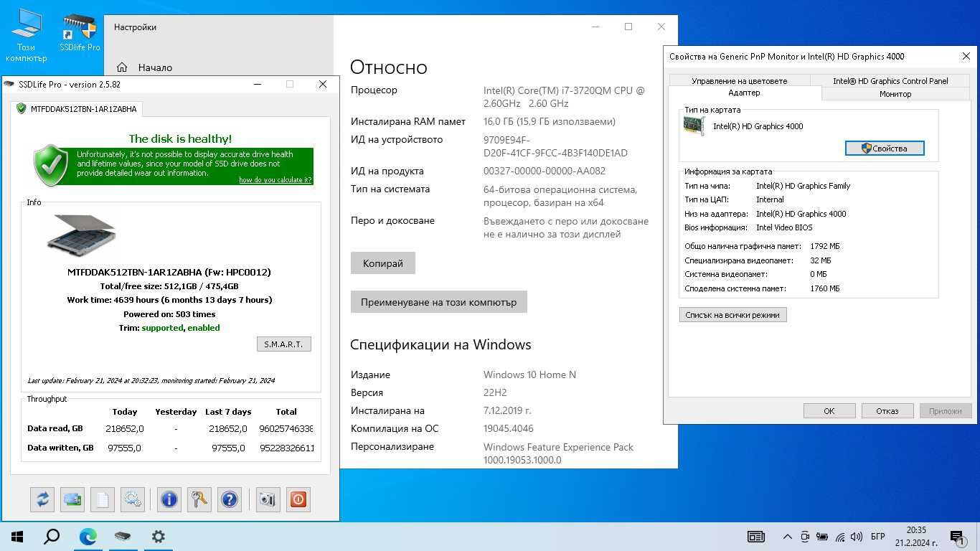Image resolution: width=980 pixels, height=551 pixels.
Task: Click 'The disk is healthy!' message
Action: (180, 138)
